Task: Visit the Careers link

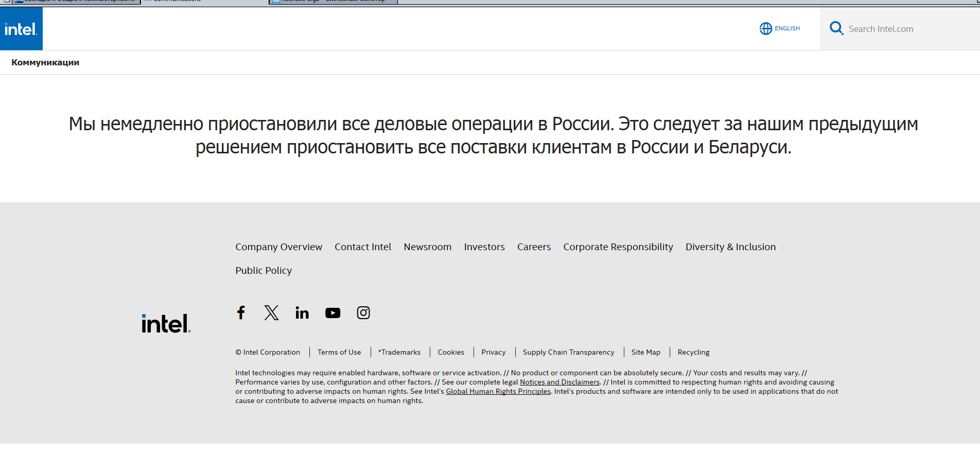Action: (x=534, y=247)
